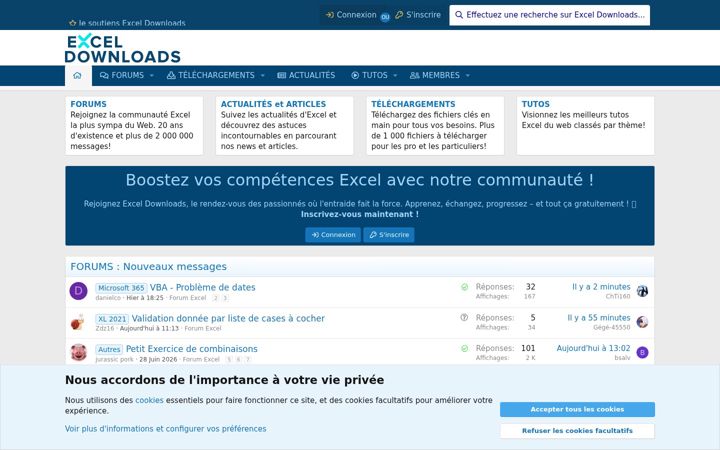The width and height of the screenshot is (720, 450).
Task: Go to page 2 of VBA dates thread
Action: point(215,298)
